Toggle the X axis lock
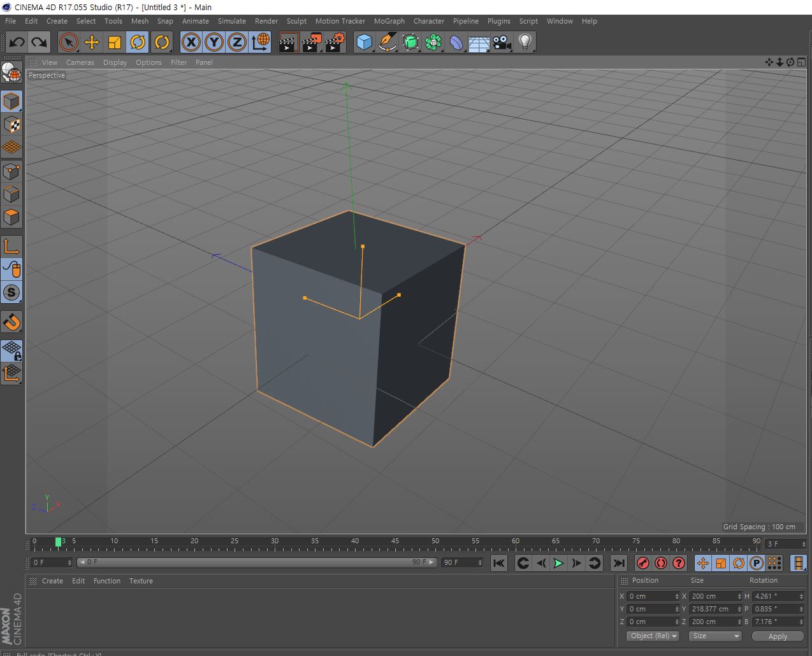Screen dimensions: 812x656 click(x=191, y=43)
